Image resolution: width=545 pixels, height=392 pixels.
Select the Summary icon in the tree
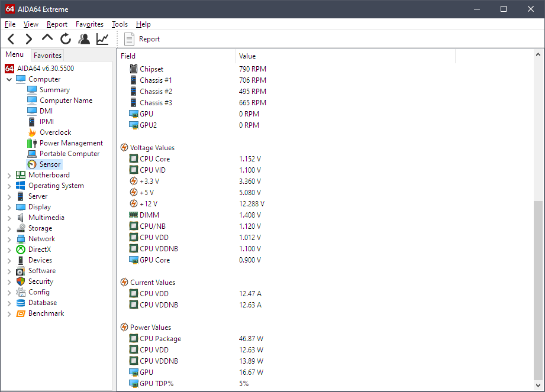pyautogui.click(x=32, y=90)
